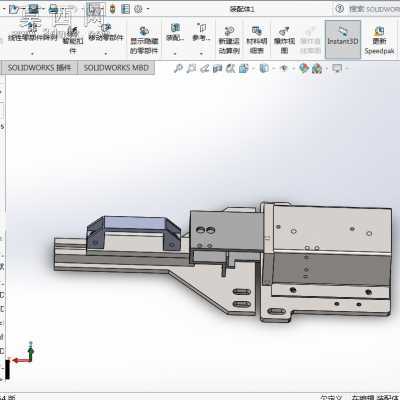Open the View Orientation icon
400x400 pixels.
pos(244,69)
